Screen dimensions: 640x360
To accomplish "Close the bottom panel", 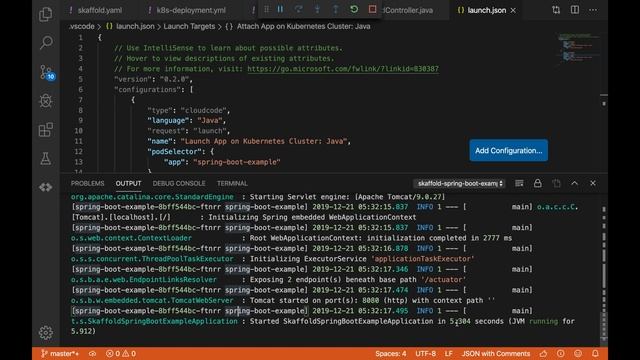I will tap(593, 184).
